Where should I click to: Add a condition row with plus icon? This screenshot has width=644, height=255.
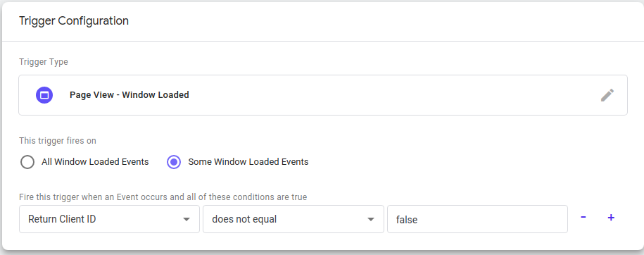[611, 218]
